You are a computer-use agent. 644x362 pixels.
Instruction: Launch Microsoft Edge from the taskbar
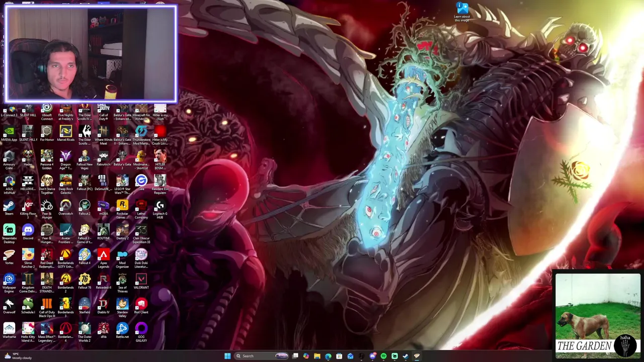[x=328, y=356]
